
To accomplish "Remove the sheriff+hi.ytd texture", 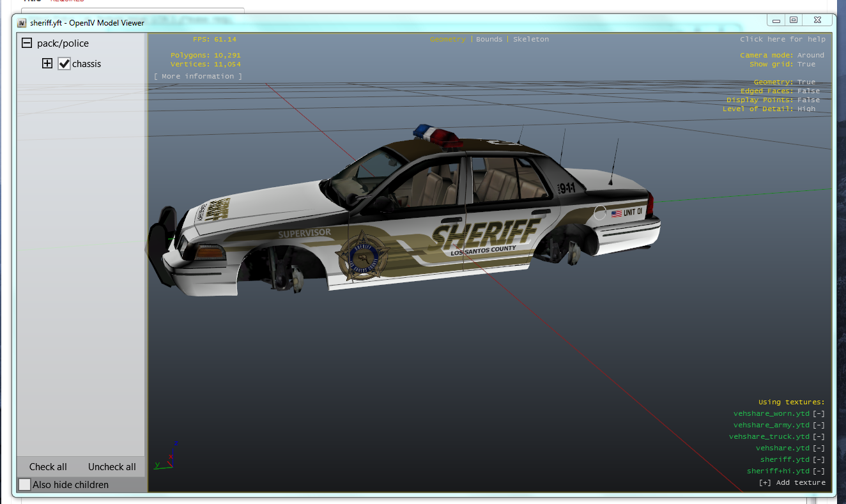I will tap(819, 471).
